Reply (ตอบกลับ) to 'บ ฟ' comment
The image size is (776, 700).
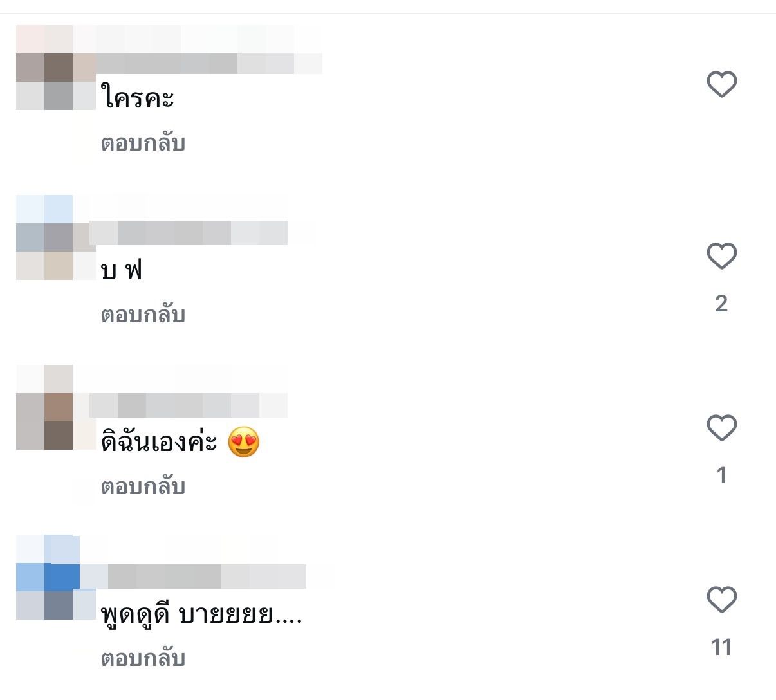click(143, 315)
